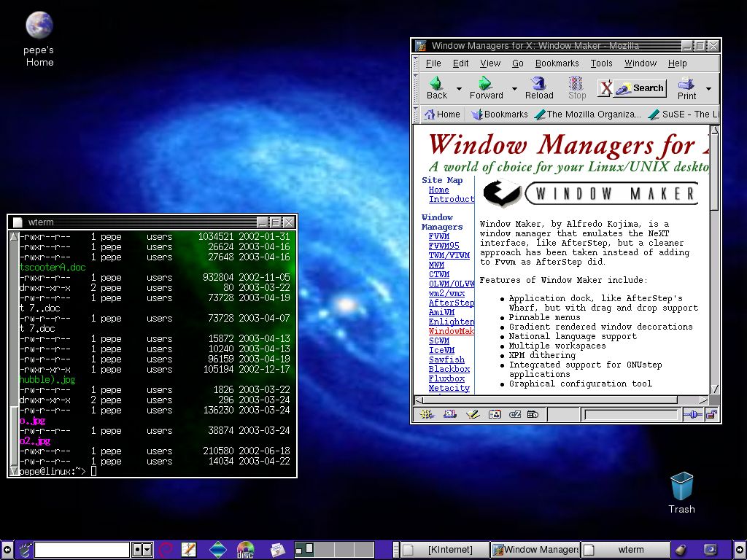
Task: Collapse the personal toolbar grippy
Action: click(x=416, y=114)
